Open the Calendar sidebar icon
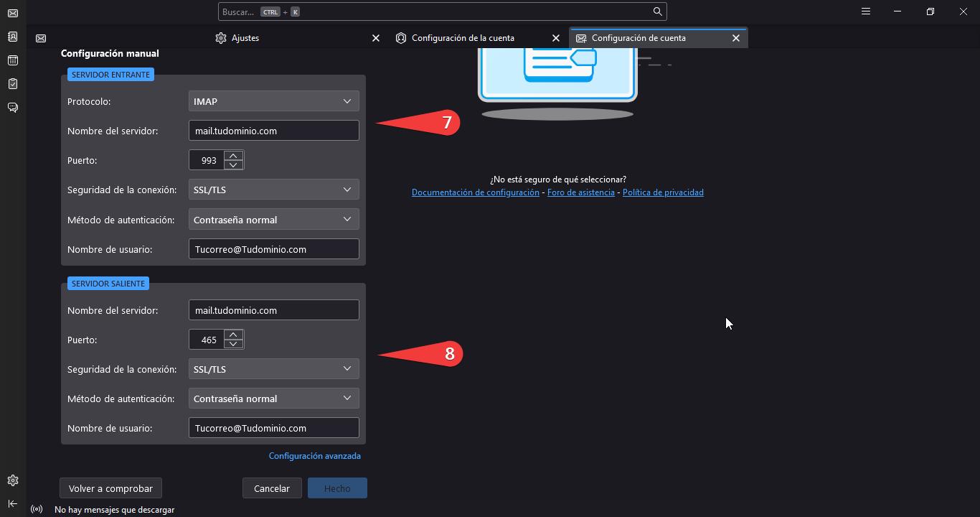Viewport: 980px width, 517px height. pos(12,60)
